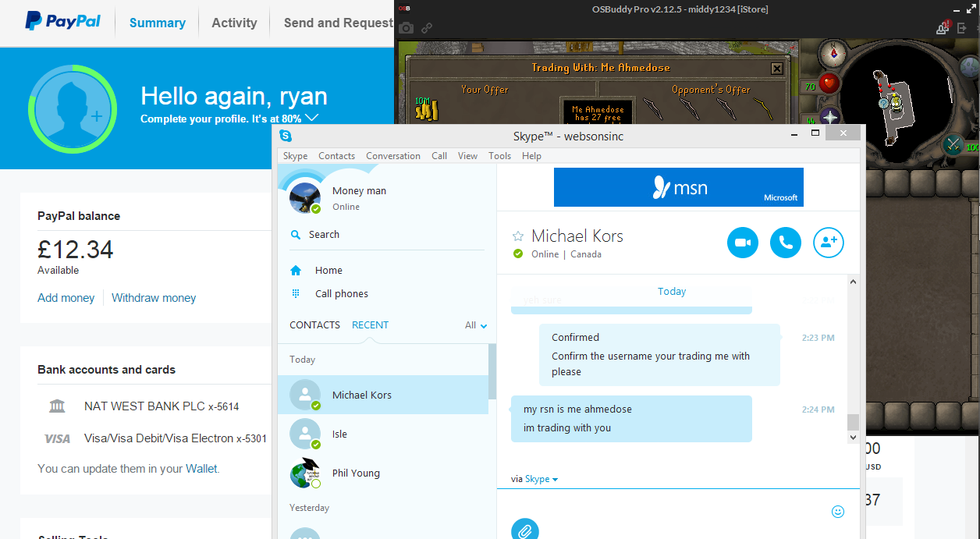This screenshot has height=539, width=980.
Task: Expand Complete your profile chevron
Action: coord(312,118)
